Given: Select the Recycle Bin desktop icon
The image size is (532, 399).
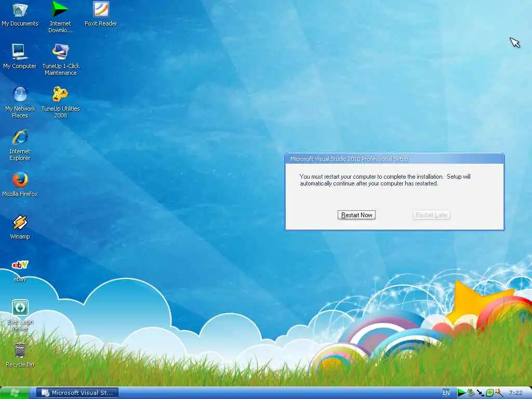Looking at the screenshot, I should (20, 355).
